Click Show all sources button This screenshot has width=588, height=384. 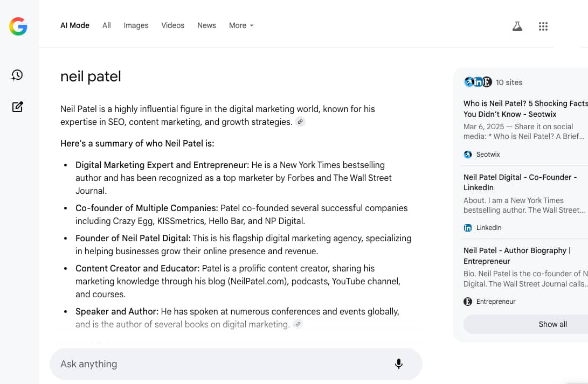coord(552,324)
